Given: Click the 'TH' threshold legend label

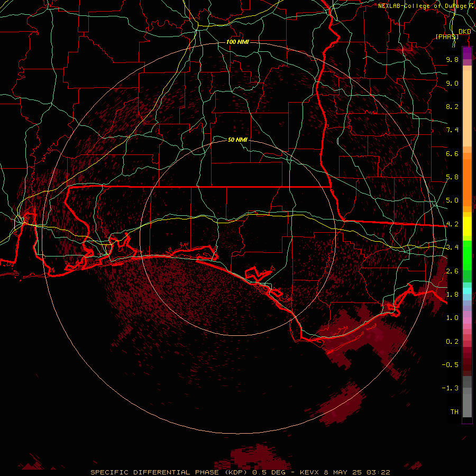Looking at the screenshot, I should [454, 412].
